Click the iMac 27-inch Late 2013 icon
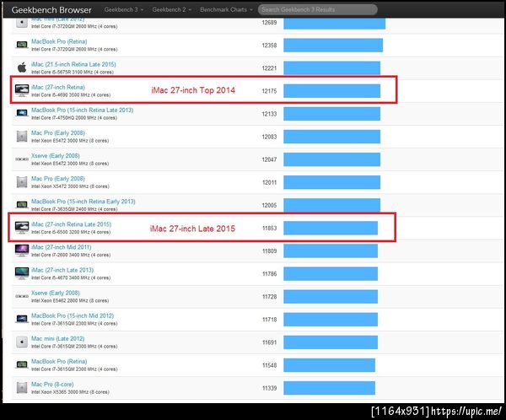This screenshot has width=506, height=420. tap(22, 273)
